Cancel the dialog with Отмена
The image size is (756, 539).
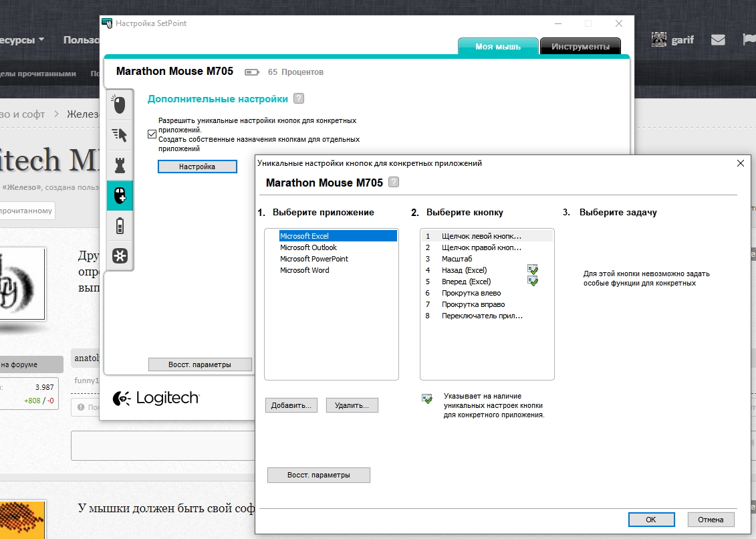pos(711,520)
